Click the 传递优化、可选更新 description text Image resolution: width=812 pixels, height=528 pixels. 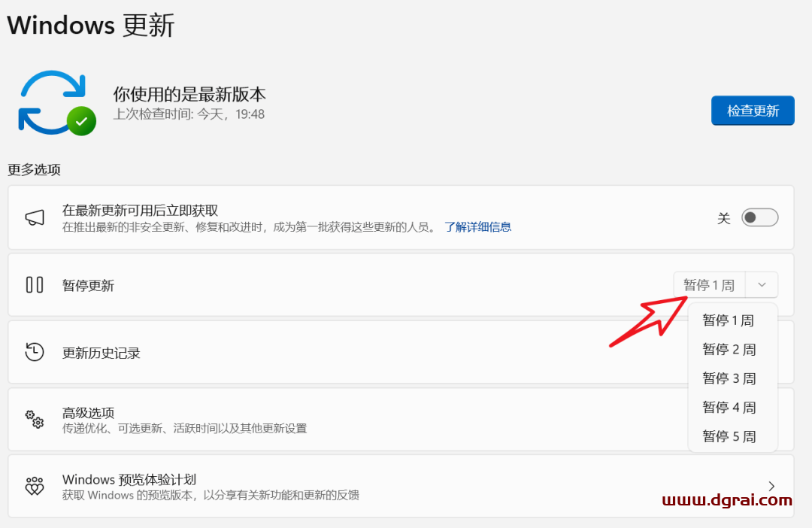(184, 429)
